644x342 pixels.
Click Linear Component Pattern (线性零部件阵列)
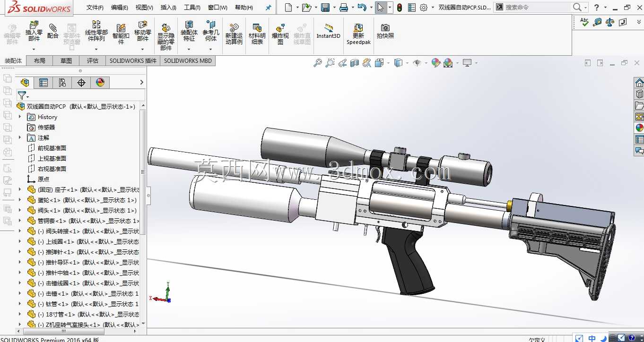(96, 32)
